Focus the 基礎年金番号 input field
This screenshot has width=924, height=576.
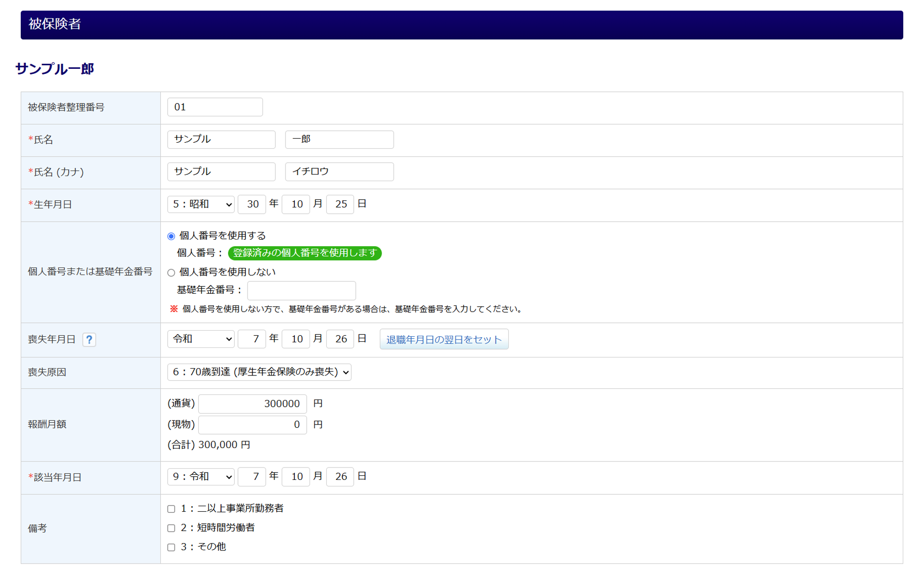(301, 291)
